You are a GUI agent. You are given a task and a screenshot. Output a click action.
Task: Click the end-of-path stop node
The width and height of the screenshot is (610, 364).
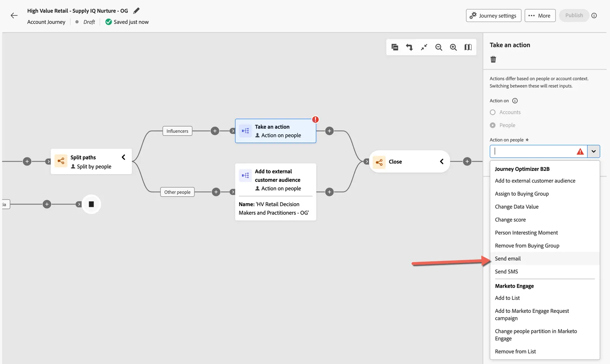91,204
